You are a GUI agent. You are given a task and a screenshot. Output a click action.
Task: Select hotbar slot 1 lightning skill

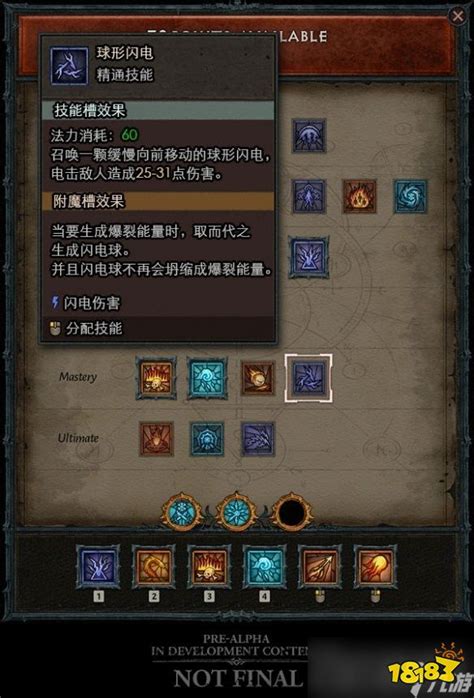coord(98,567)
